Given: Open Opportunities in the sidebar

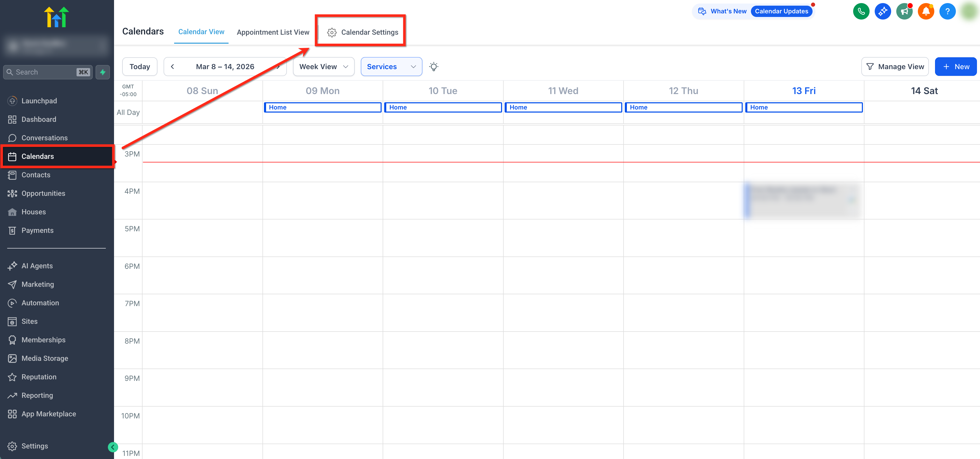Looking at the screenshot, I should pos(43,193).
